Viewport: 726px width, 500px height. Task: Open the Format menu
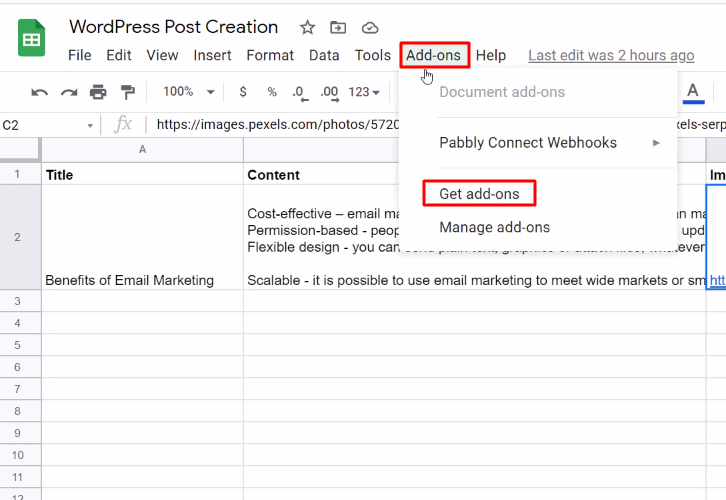click(x=270, y=55)
